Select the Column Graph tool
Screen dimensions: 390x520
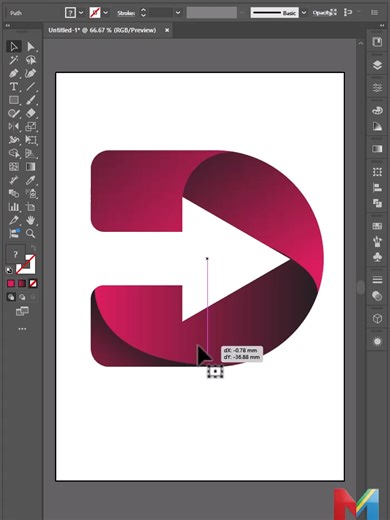(14, 207)
